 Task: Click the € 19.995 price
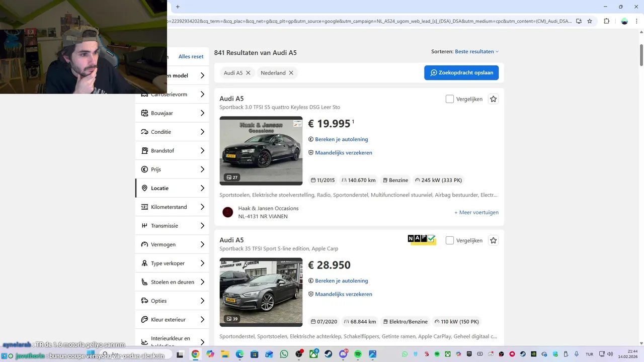(x=329, y=124)
